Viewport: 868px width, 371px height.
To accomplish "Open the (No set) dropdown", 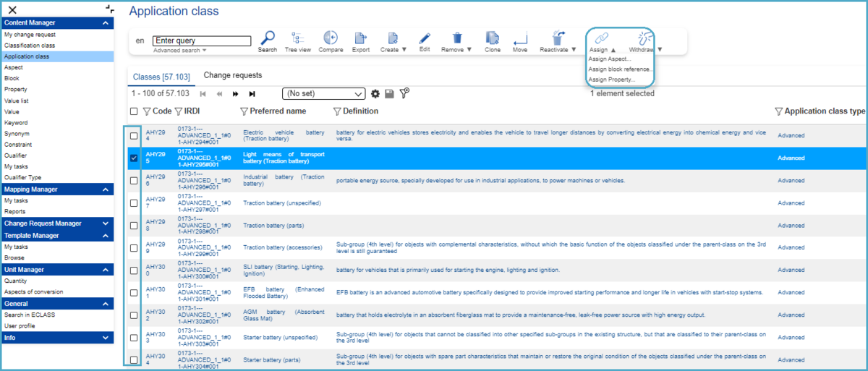I will click(x=324, y=94).
